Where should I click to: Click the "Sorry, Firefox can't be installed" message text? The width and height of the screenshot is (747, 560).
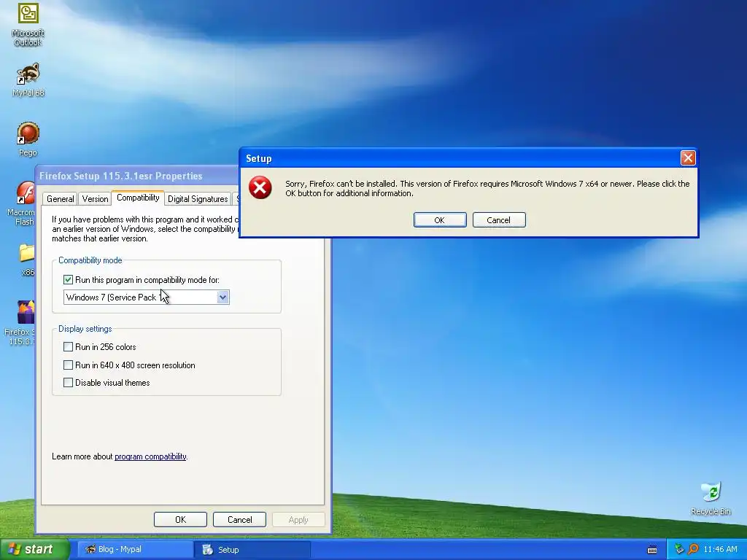(x=487, y=188)
